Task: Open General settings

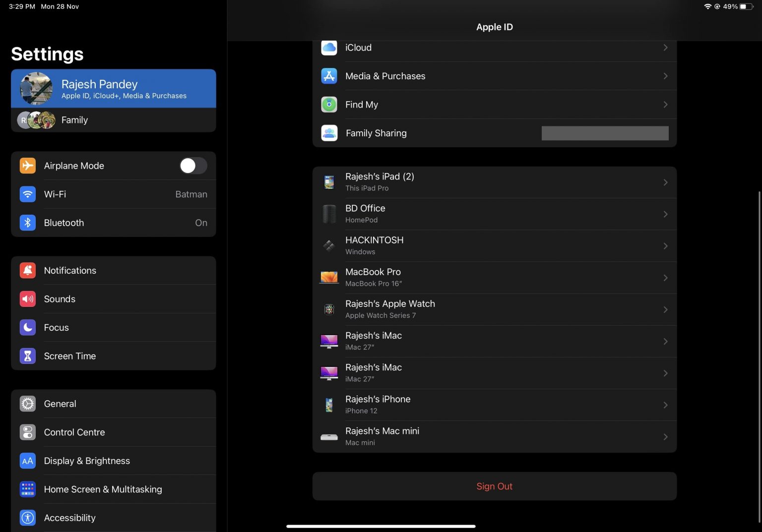Action: (114, 404)
